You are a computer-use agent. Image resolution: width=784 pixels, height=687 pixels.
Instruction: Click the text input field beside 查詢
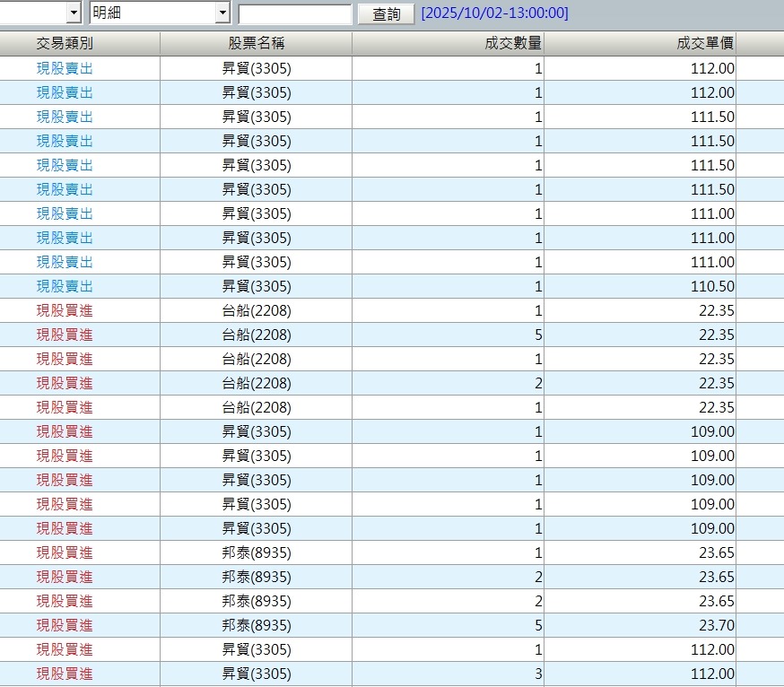coord(294,14)
